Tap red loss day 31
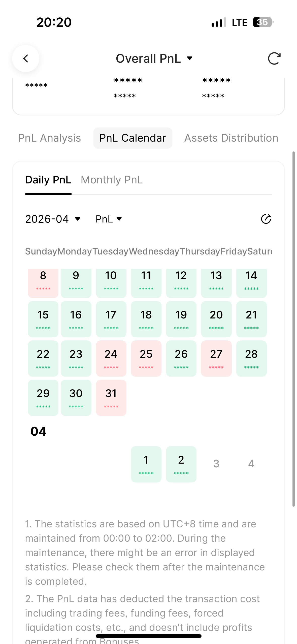This screenshot has height=644, width=297. (x=111, y=398)
